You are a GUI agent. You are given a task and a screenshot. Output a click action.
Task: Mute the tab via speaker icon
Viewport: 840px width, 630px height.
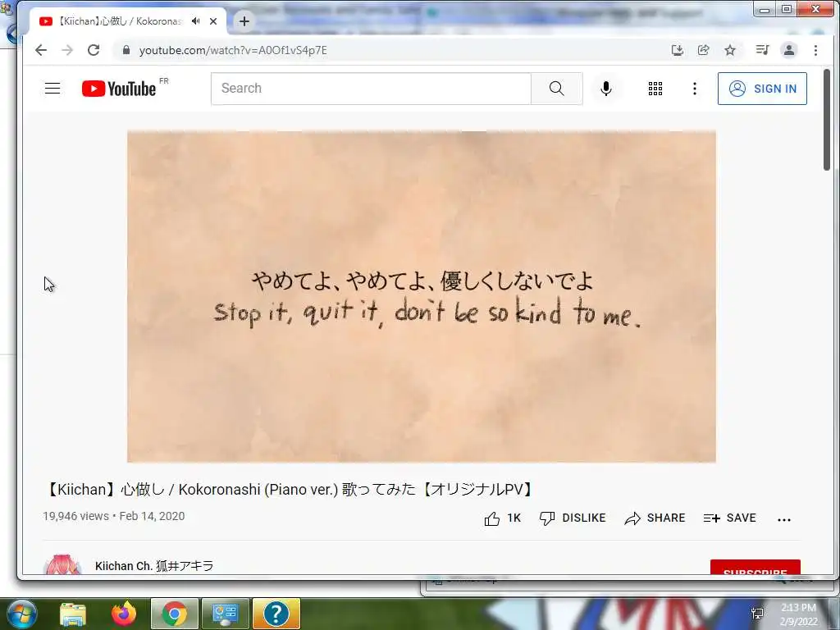pyautogui.click(x=196, y=21)
